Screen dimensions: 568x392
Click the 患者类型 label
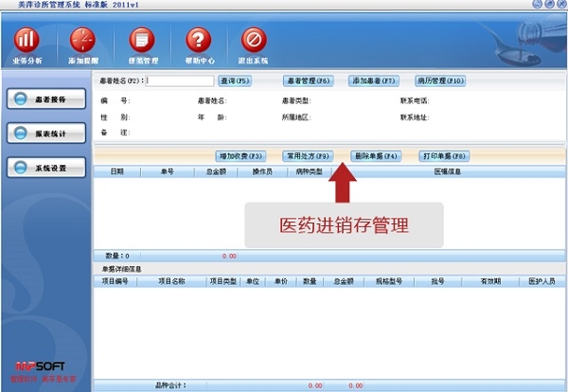296,101
